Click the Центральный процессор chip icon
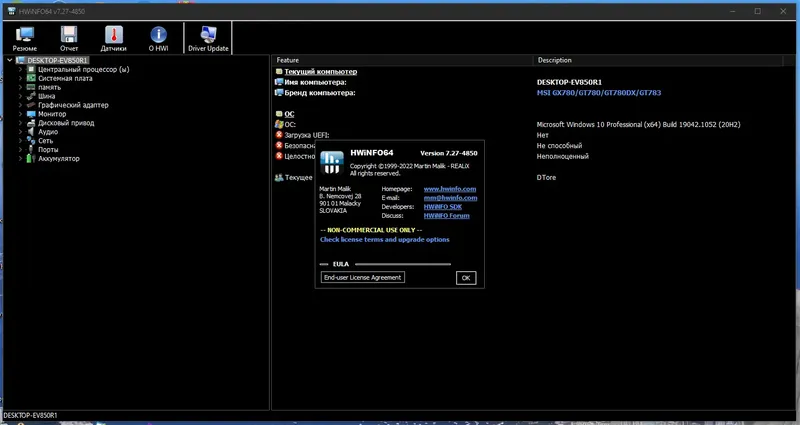Image resolution: width=800 pixels, height=425 pixels. coord(31,69)
